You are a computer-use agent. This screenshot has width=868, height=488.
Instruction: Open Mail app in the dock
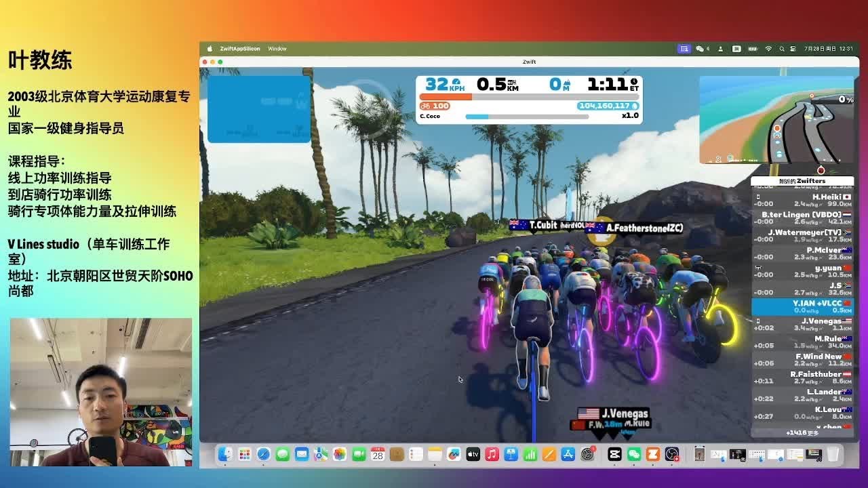tap(302, 454)
